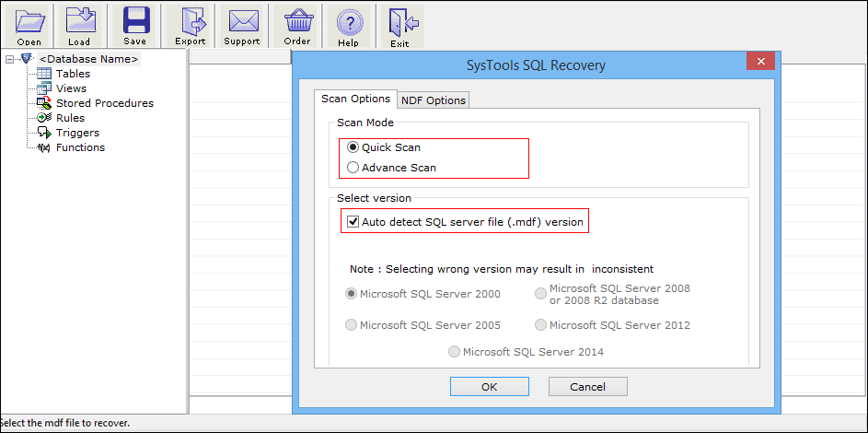Click the Functions f(x) icon in tree
Viewport: 868px width, 433px height.
[44, 147]
